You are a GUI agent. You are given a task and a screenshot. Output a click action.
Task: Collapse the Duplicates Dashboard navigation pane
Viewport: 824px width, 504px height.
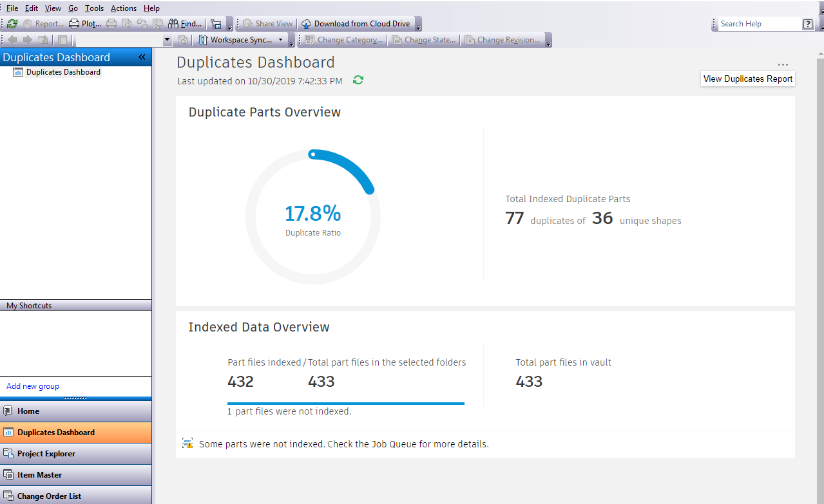coord(142,57)
